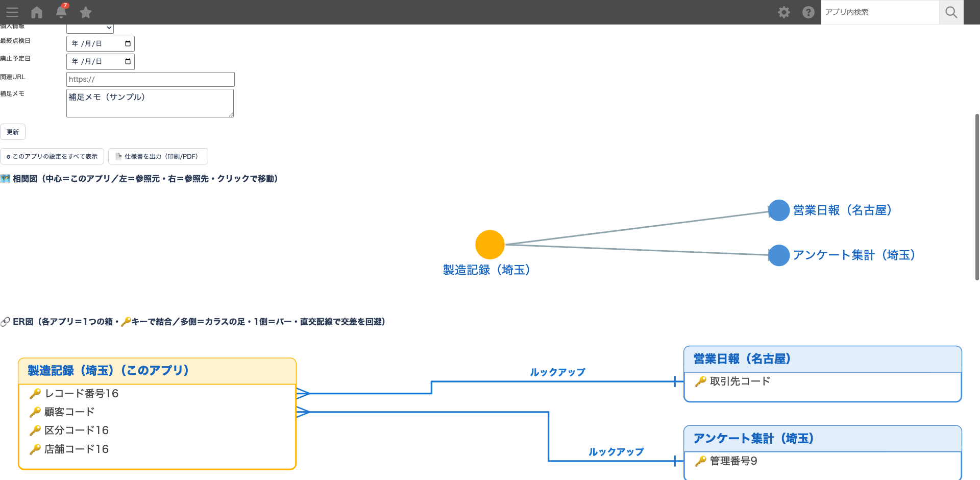Click the orange 製造記録（埼玉） node
Screen dimensions: 980x480
pos(490,245)
